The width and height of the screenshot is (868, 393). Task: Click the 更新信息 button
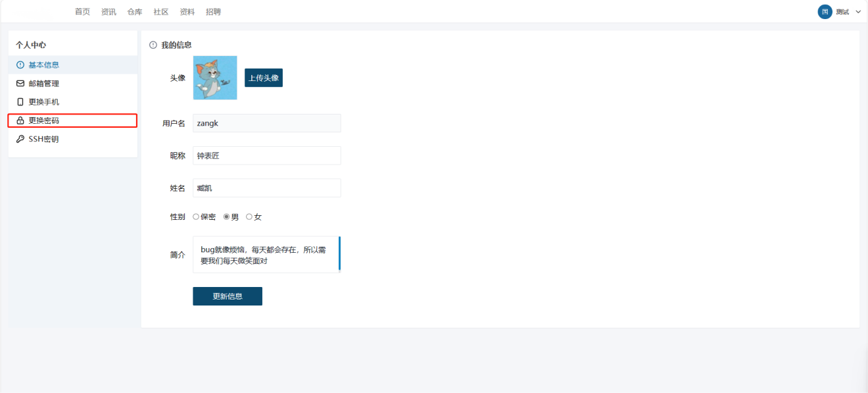228,296
